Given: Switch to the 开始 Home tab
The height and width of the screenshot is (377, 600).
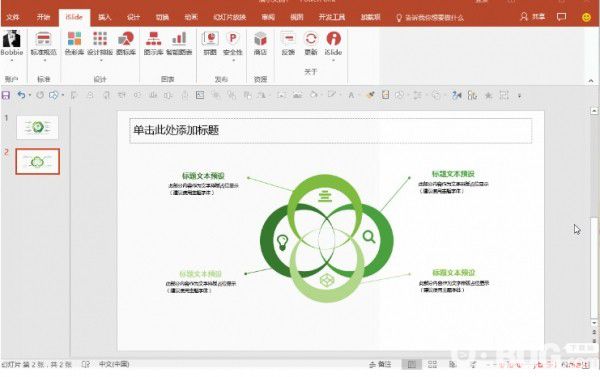Looking at the screenshot, I should [x=43, y=17].
